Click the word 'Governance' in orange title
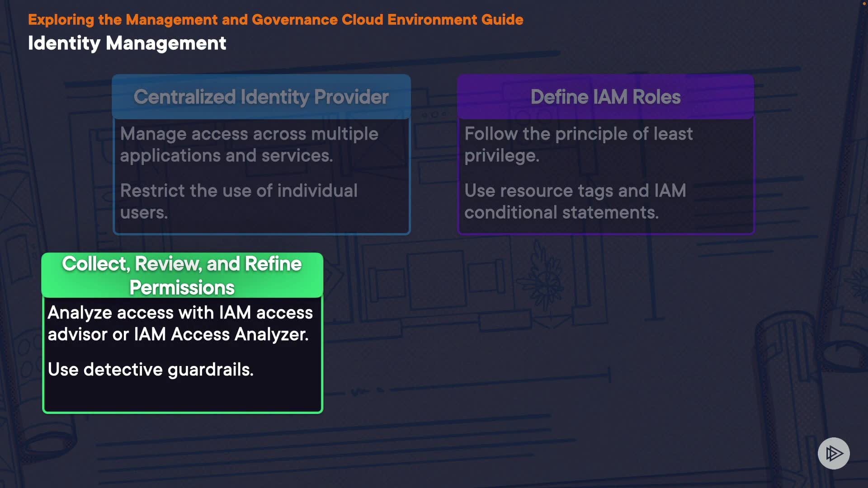 294,19
